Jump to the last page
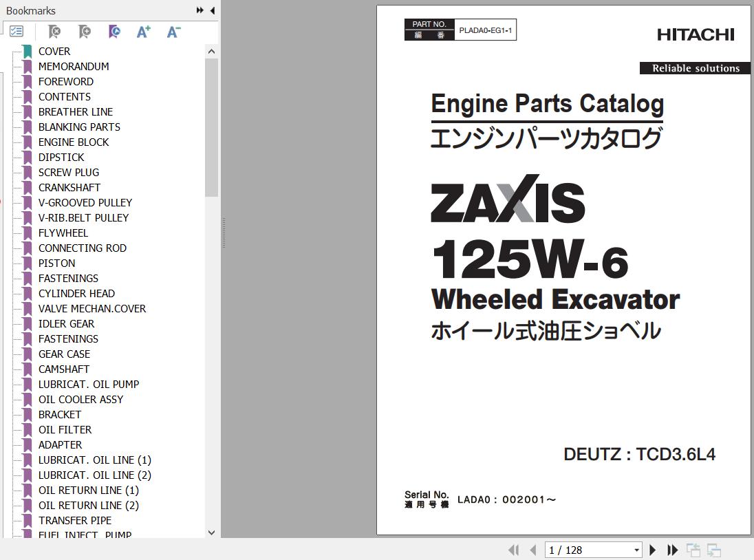754x560 pixels. (672, 550)
